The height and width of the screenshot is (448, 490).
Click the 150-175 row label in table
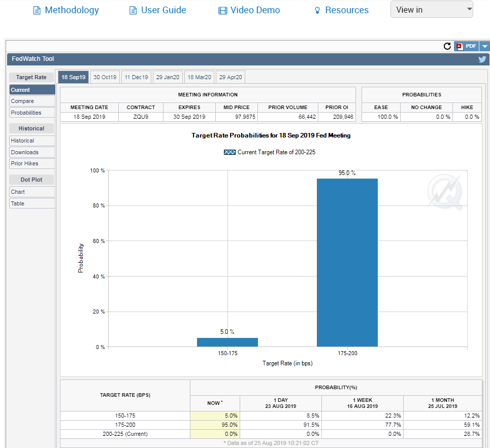125,416
